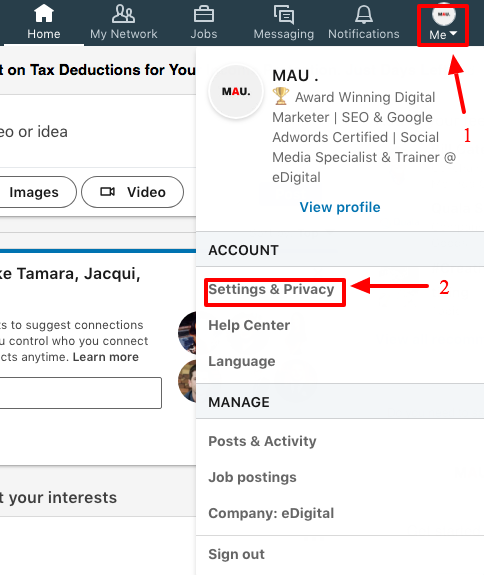Follow the Learn more link
The width and height of the screenshot is (484, 575).
click(106, 357)
